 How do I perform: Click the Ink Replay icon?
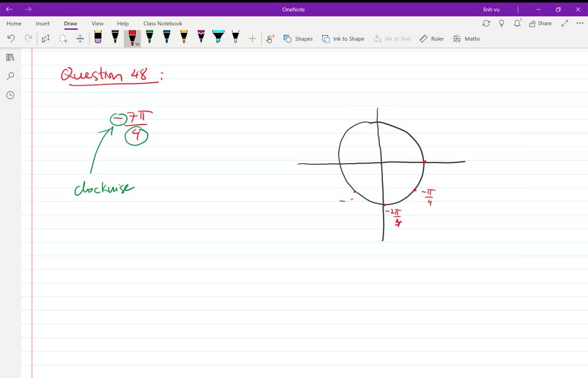click(x=270, y=38)
